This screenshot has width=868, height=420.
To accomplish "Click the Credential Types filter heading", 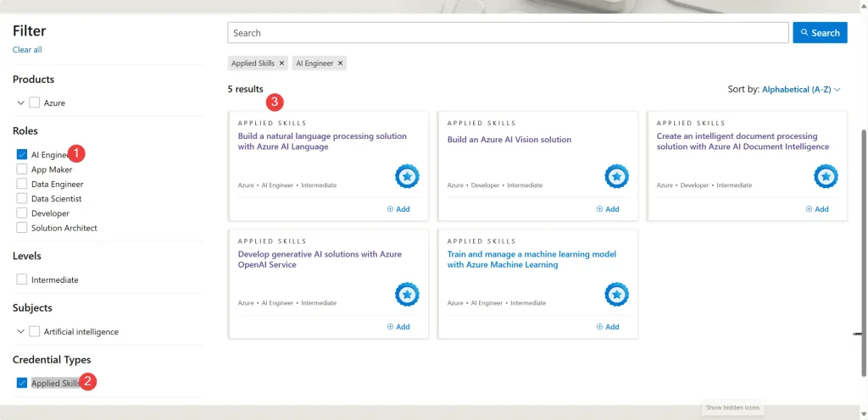I will pos(52,360).
